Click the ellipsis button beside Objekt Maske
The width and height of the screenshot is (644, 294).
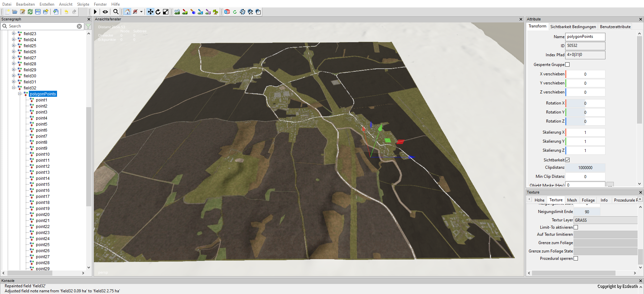coord(610,185)
